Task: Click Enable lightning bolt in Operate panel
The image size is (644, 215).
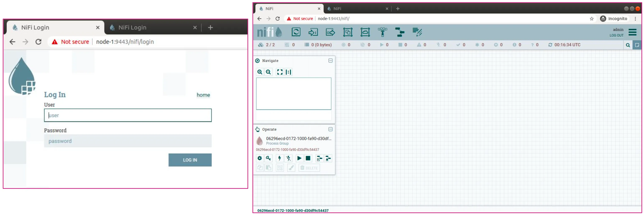Action: click(280, 158)
